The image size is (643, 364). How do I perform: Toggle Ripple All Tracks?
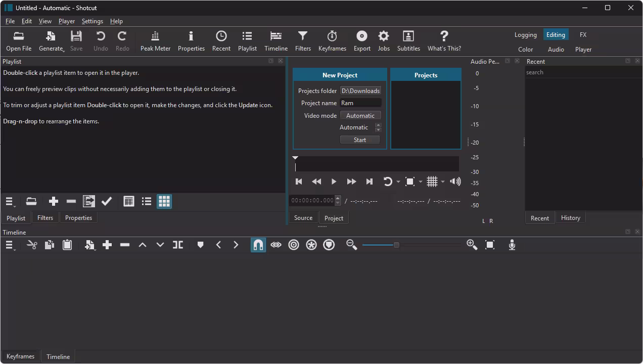click(311, 245)
